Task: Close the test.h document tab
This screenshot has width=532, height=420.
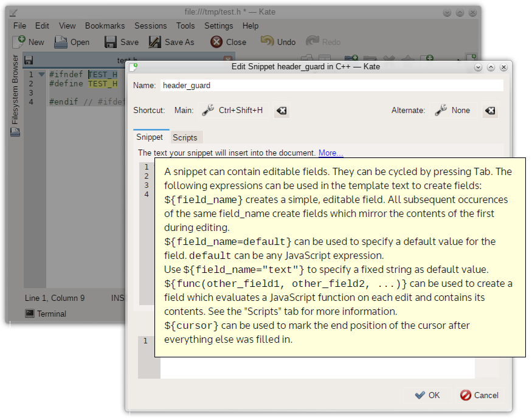Action: coord(228,59)
